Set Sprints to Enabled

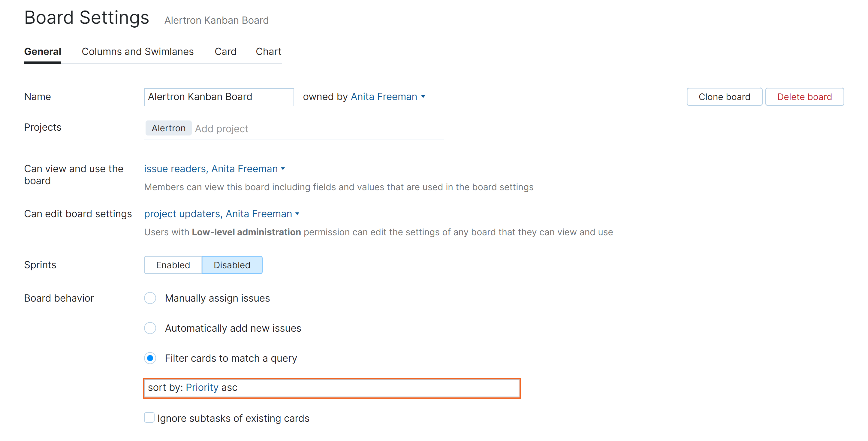click(173, 265)
